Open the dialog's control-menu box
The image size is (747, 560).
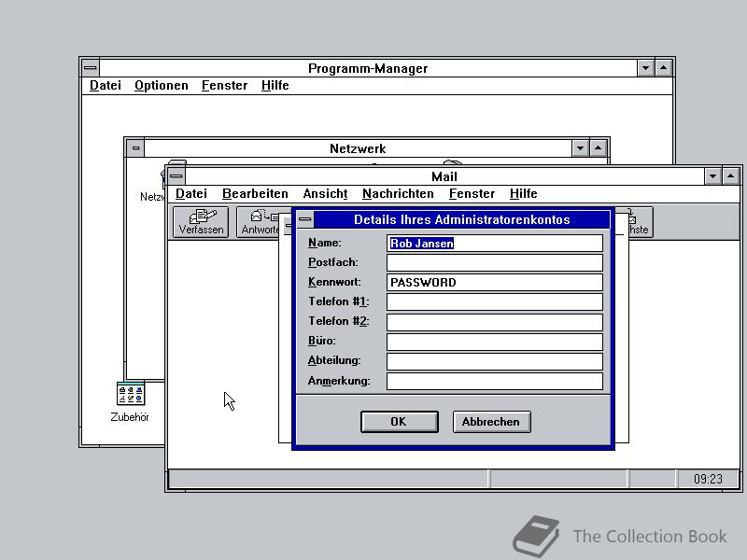point(305,217)
